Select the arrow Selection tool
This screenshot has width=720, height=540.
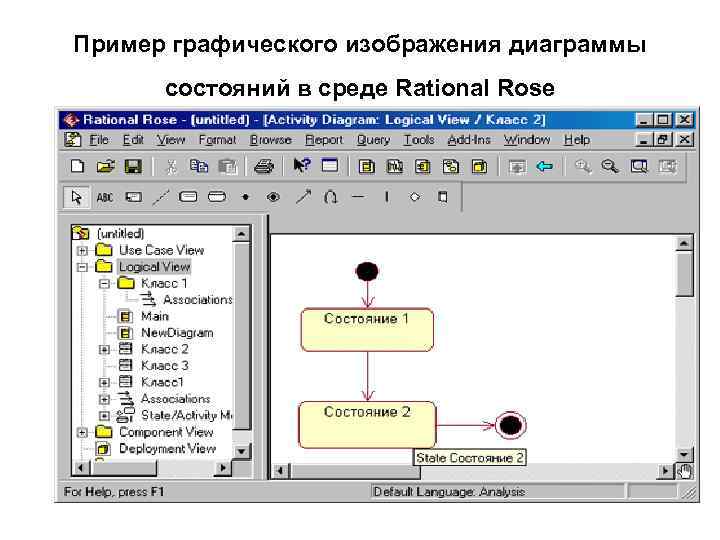(76, 197)
